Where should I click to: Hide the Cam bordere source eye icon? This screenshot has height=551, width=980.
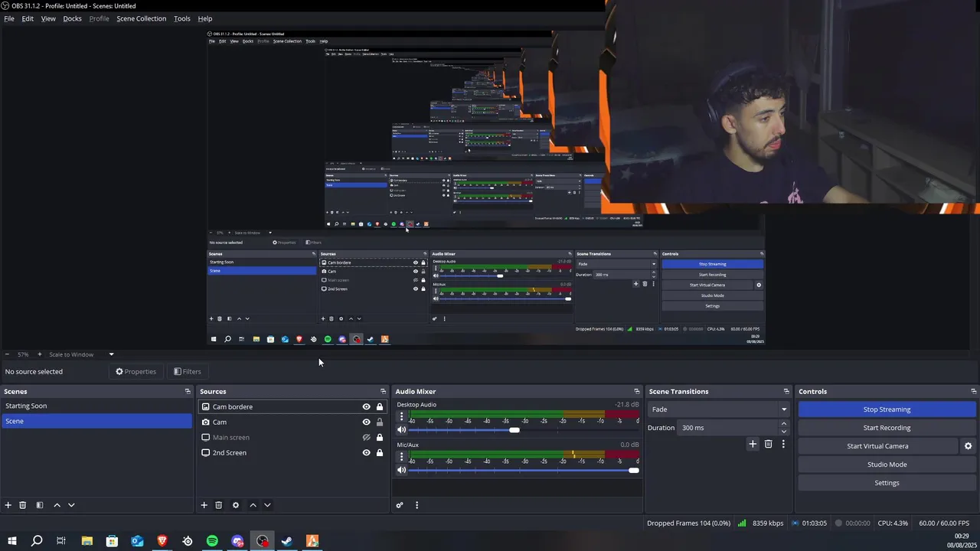coord(366,407)
